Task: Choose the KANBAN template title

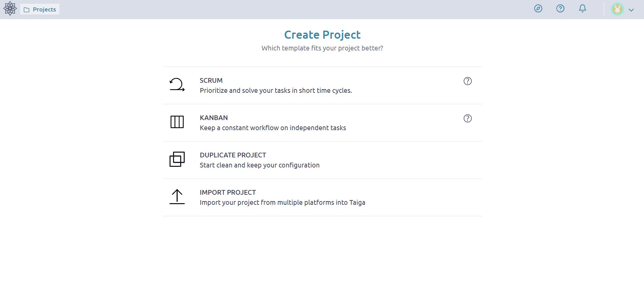Action: point(214,118)
